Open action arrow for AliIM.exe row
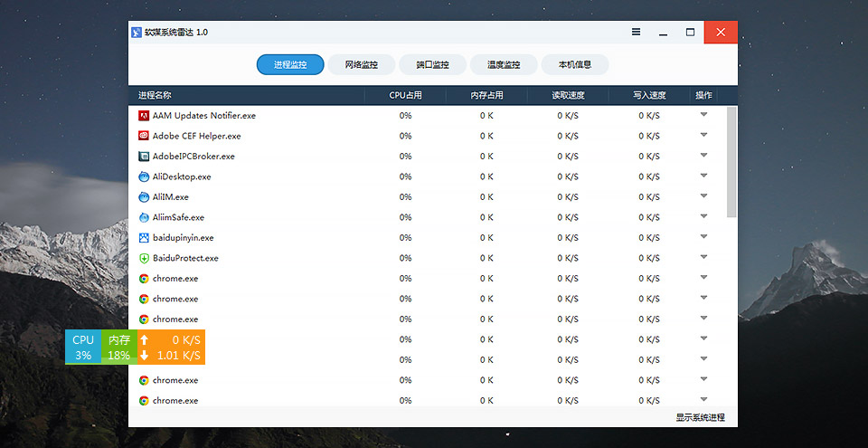Viewport: 868px width, 448px height. [x=703, y=196]
